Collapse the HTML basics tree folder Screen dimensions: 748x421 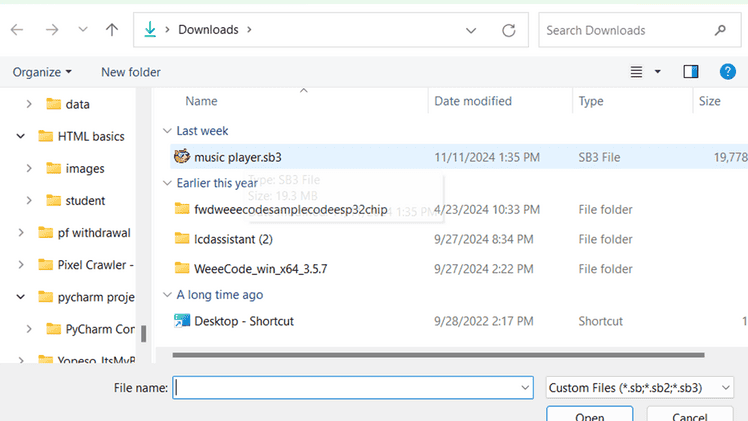[x=21, y=136]
